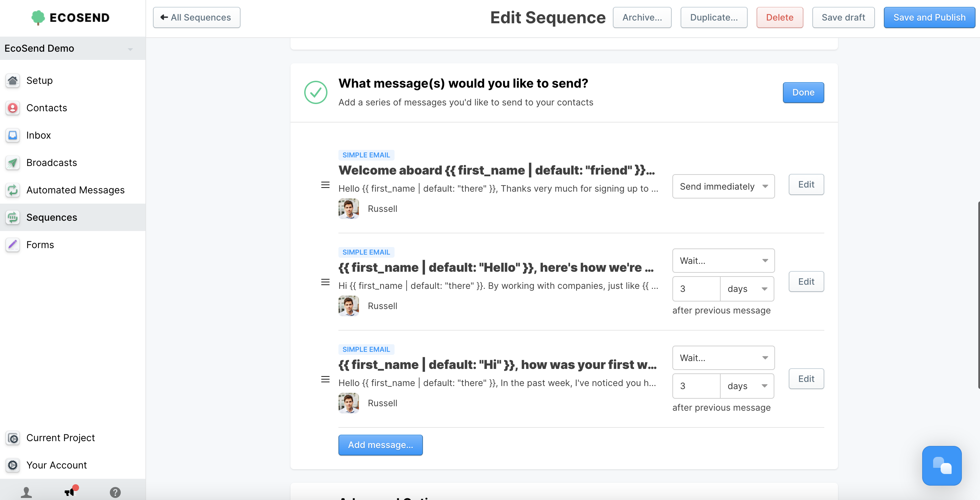Click the Inbox tray icon
This screenshot has width=980, height=500.
(13, 135)
